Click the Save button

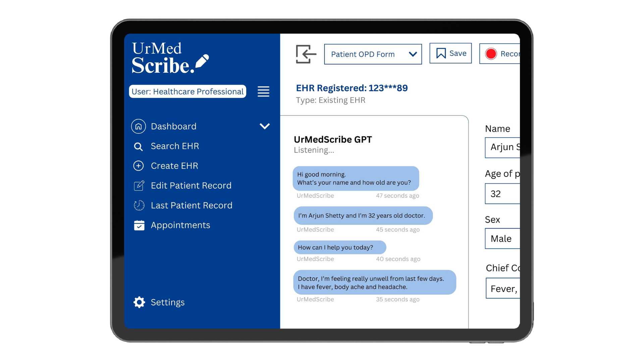point(450,53)
